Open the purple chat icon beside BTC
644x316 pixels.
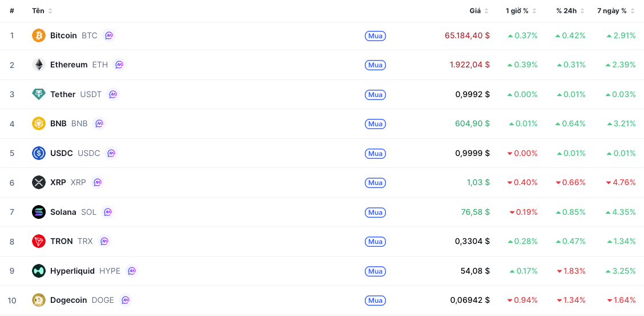point(109,35)
